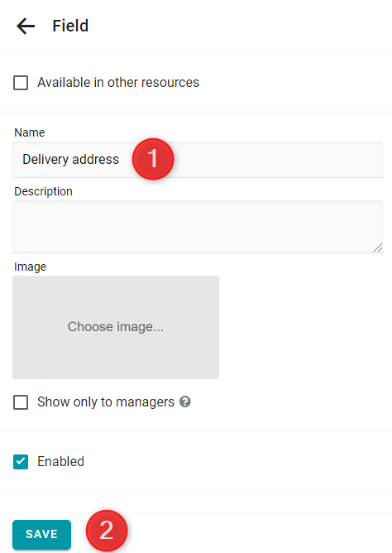Click the Description label
Screen dimensions: 392x553
[43, 191]
